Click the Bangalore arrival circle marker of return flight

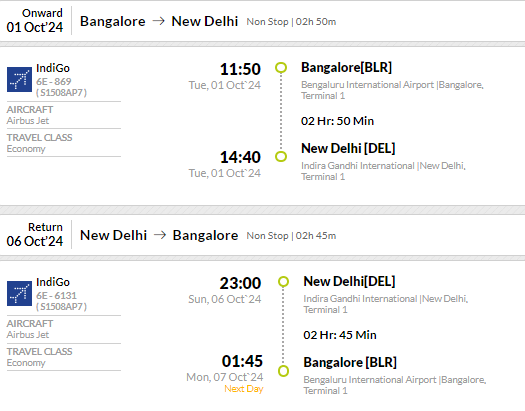pyautogui.click(x=283, y=371)
